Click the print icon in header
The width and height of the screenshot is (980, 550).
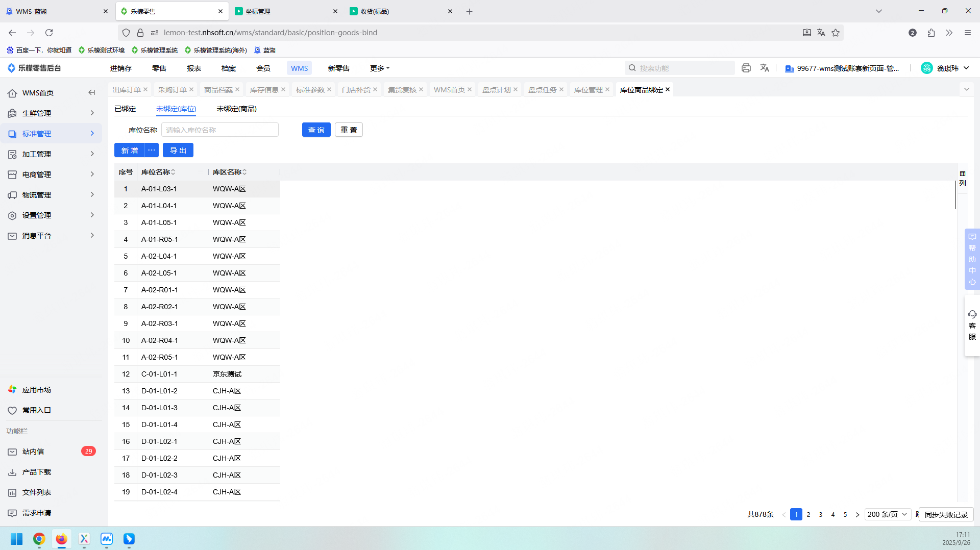(746, 68)
